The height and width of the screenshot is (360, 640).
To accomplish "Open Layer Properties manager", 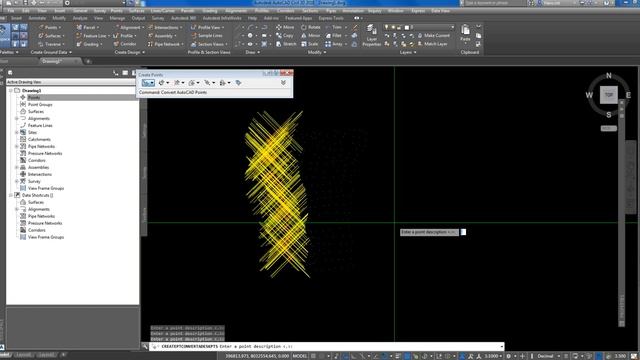I will click(x=371, y=35).
